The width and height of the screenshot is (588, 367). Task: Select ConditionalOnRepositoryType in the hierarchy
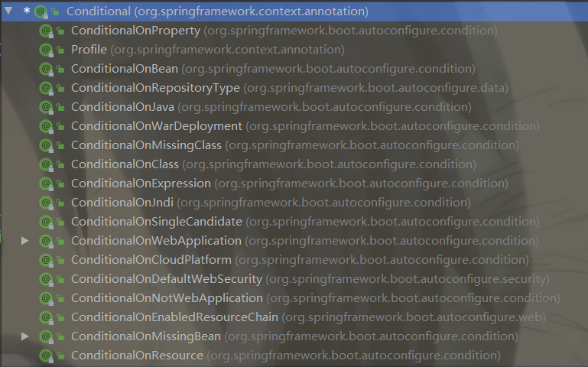pyautogui.click(x=155, y=88)
